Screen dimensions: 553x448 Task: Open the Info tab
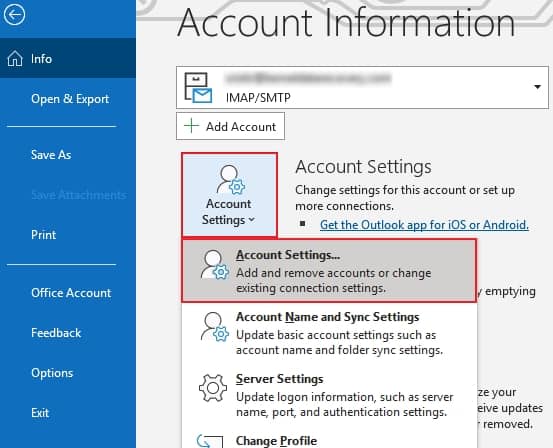pos(68,58)
